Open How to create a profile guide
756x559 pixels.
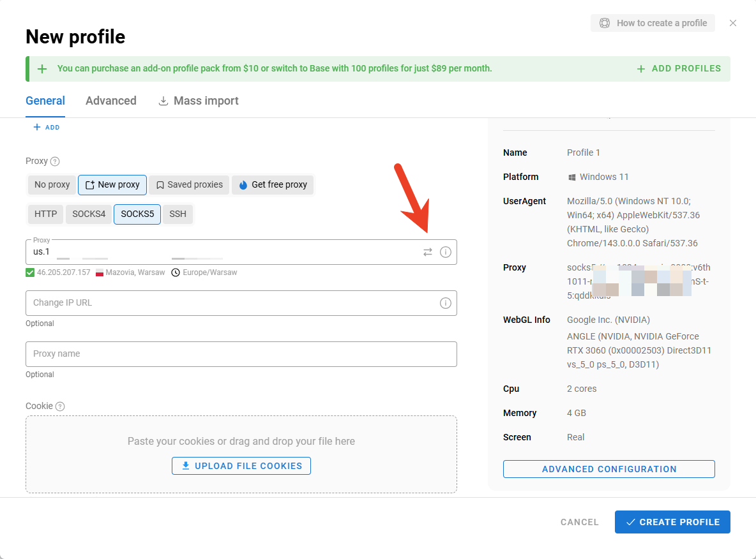(653, 23)
